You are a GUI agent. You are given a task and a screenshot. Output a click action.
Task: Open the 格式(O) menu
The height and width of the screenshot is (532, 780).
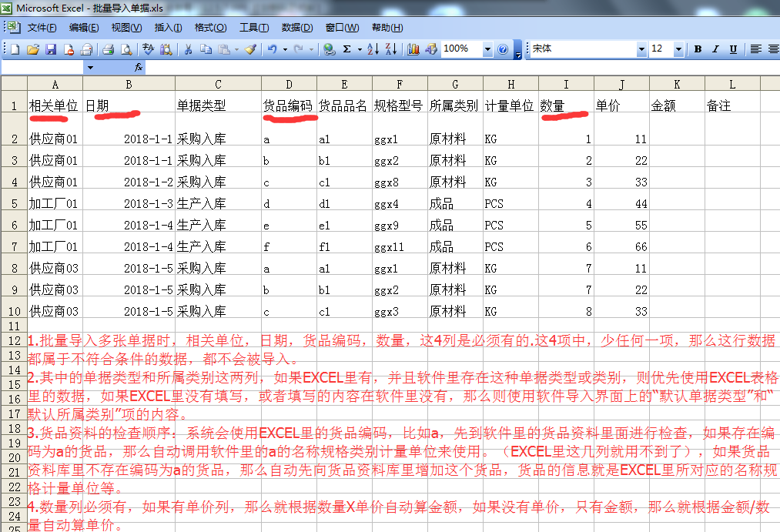click(x=210, y=28)
